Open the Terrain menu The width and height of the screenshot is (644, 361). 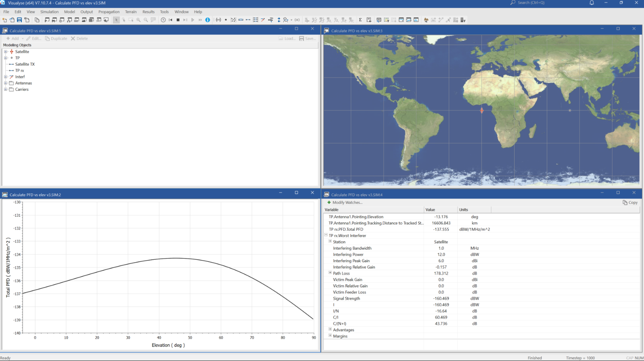pos(131,12)
